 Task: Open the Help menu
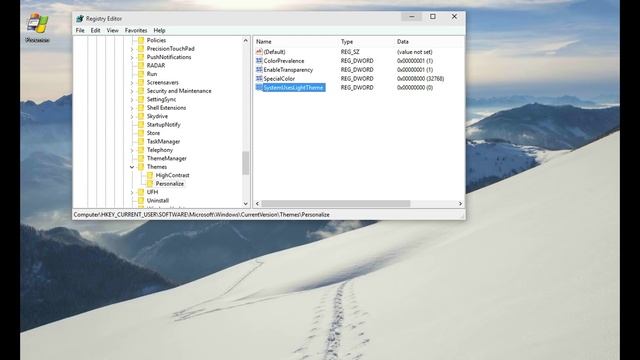pyautogui.click(x=159, y=30)
